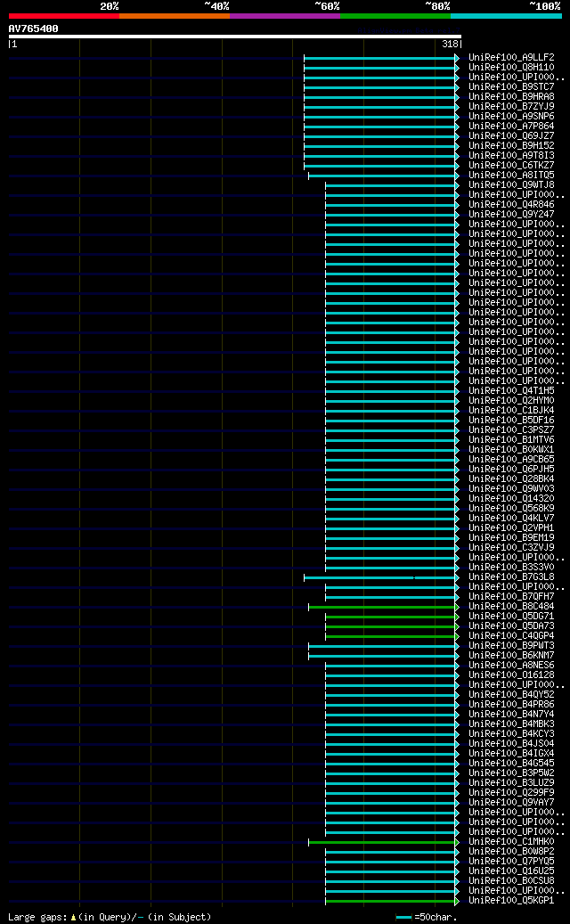The image size is (570, 924).
Task: Select the UniRef100_A8NES6 label
Action: pyautogui.click(x=511, y=666)
